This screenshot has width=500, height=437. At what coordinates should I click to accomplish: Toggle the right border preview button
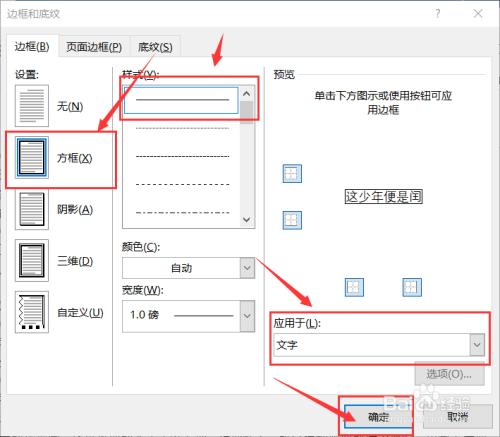point(412,287)
